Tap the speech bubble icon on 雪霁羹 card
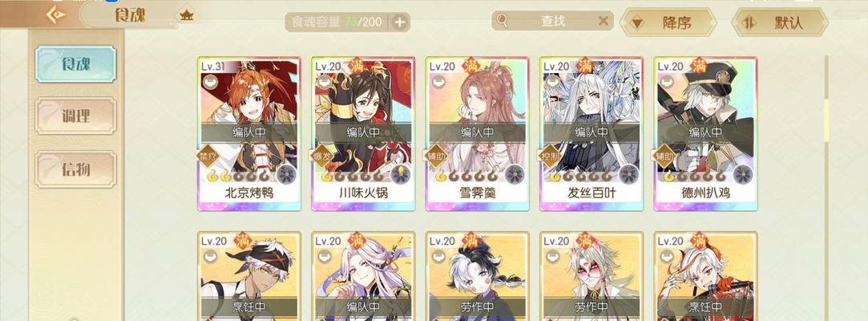The image size is (868, 321). tap(439, 82)
